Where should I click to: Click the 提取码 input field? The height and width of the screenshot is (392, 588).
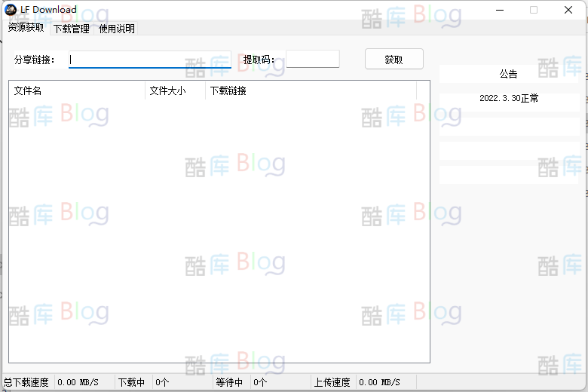[x=313, y=59]
